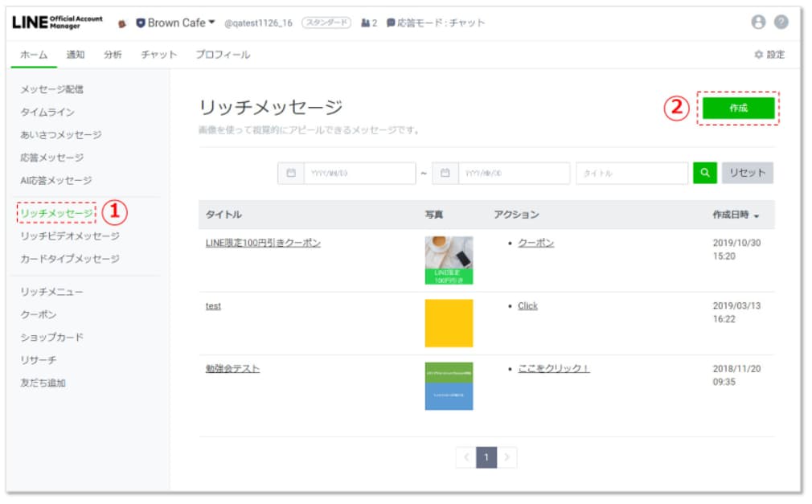Switch to the プロフィール tab

click(223, 55)
